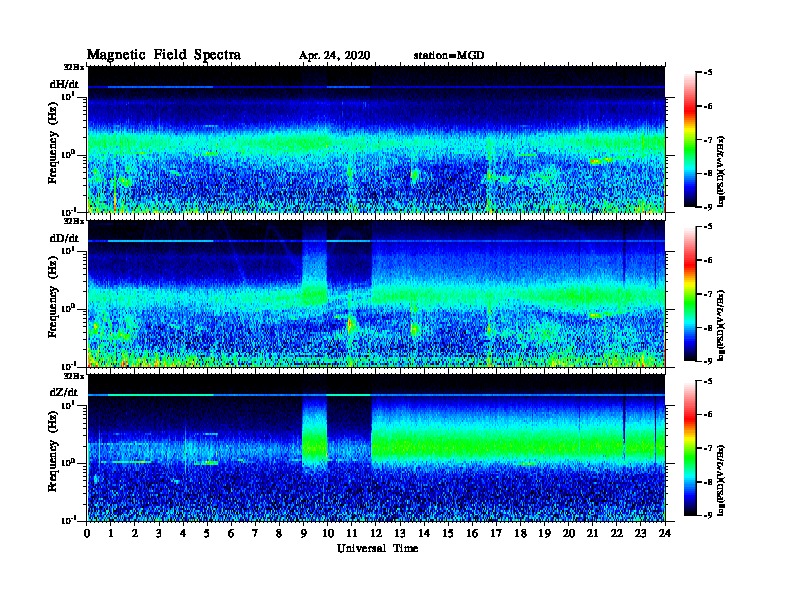Click the dZ/dt panel color scale bar

pyautogui.click(x=690, y=448)
